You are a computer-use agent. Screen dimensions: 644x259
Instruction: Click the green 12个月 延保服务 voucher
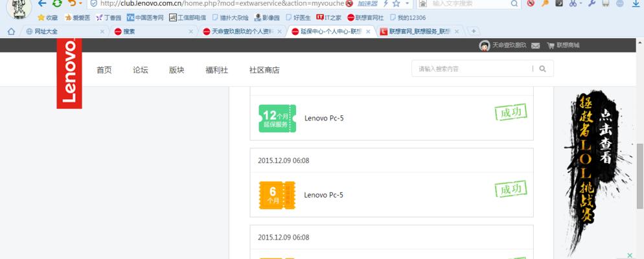[x=277, y=118]
